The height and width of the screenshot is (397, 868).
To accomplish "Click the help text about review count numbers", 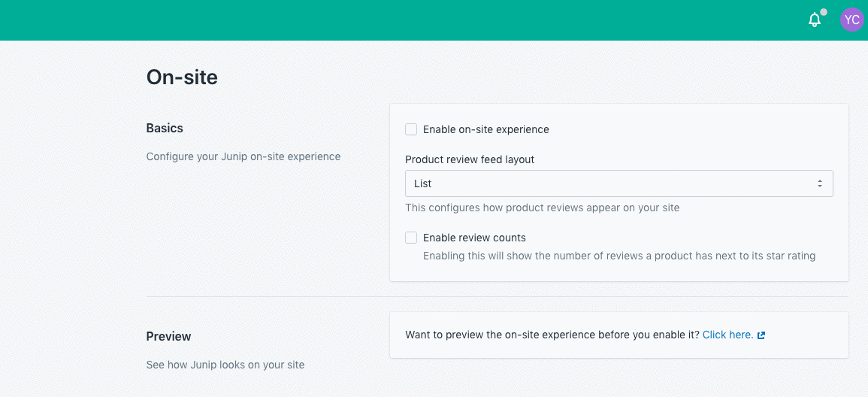I will [618, 256].
